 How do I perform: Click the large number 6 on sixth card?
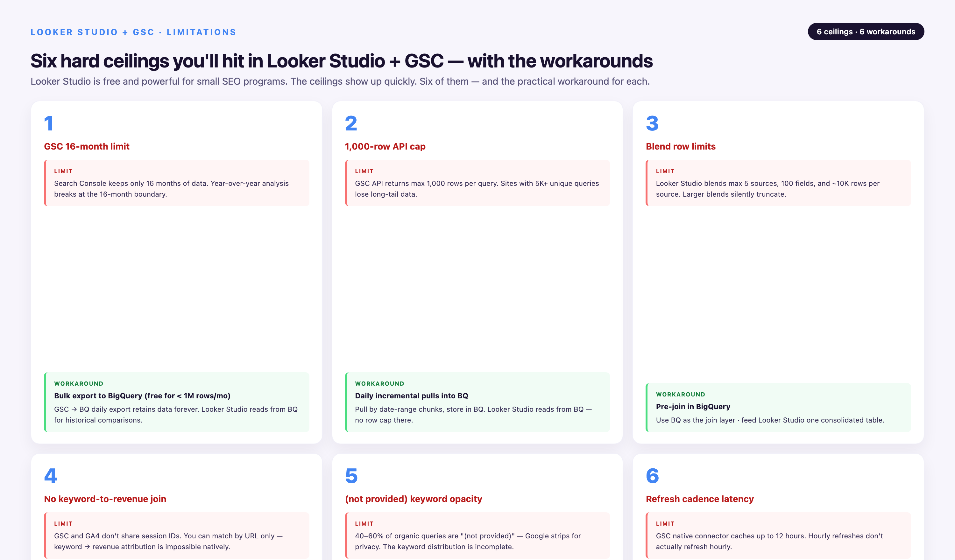652,475
